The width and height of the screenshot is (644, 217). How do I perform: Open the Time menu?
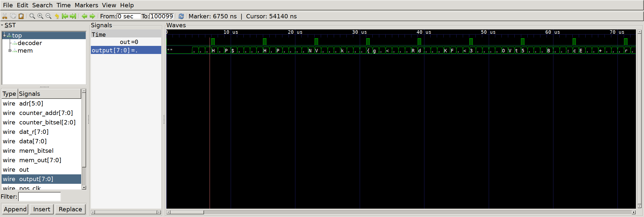[64, 5]
